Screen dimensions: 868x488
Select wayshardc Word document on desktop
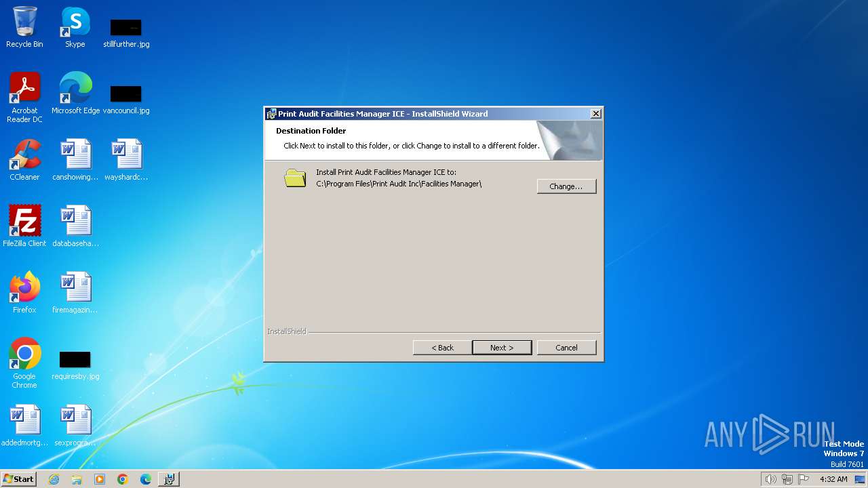click(x=126, y=160)
